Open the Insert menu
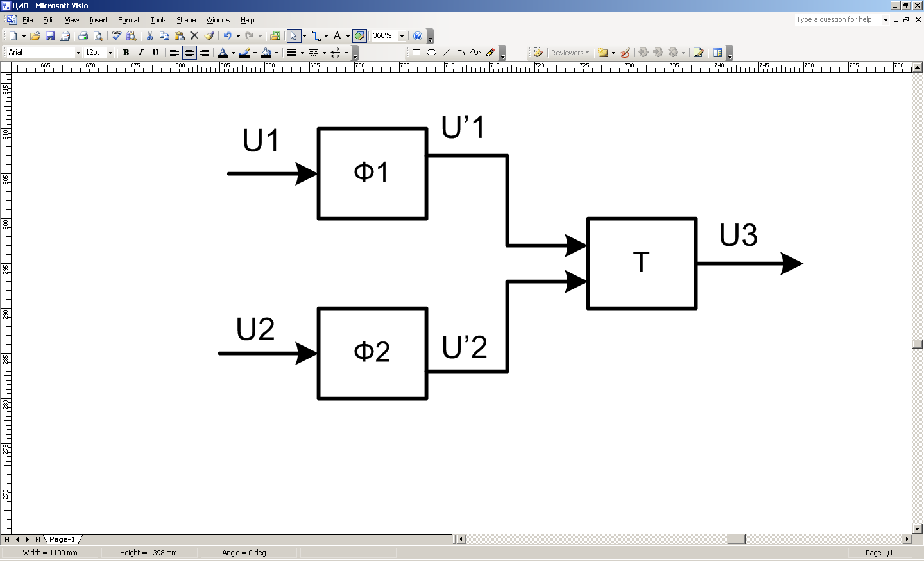 click(x=98, y=20)
